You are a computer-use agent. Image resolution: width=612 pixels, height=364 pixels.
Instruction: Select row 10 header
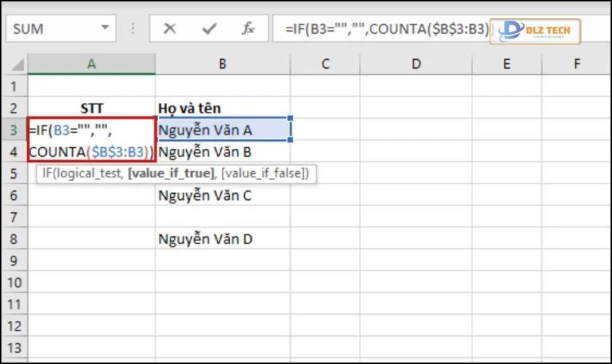click(14, 282)
